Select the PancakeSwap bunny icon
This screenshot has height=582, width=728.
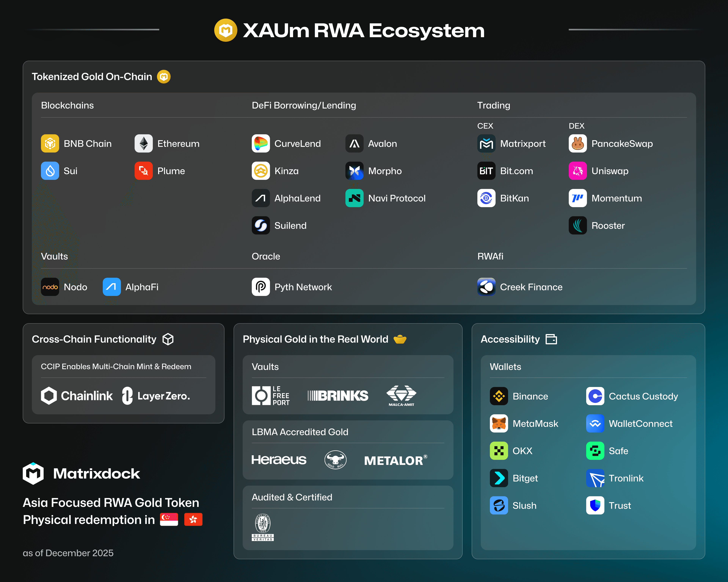[578, 143]
